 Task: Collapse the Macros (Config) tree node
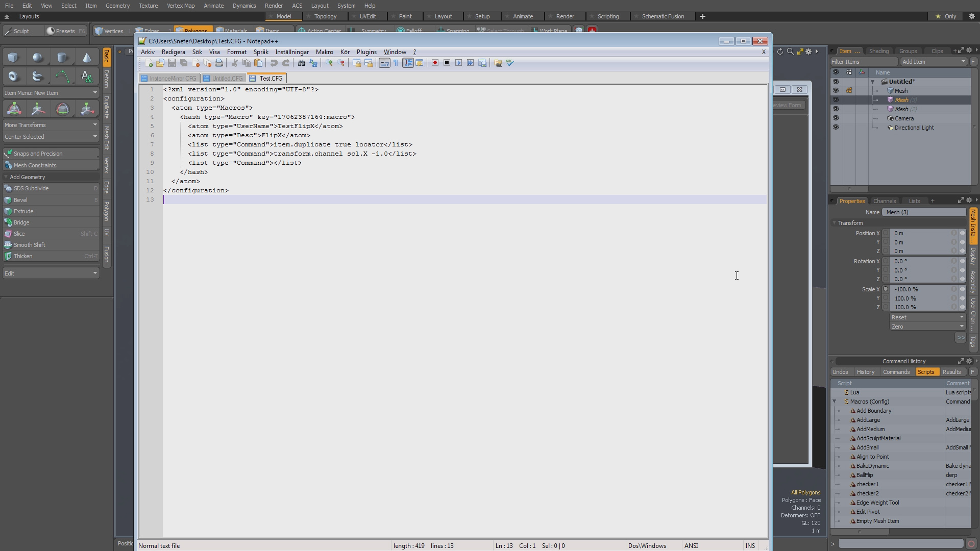pos(835,402)
